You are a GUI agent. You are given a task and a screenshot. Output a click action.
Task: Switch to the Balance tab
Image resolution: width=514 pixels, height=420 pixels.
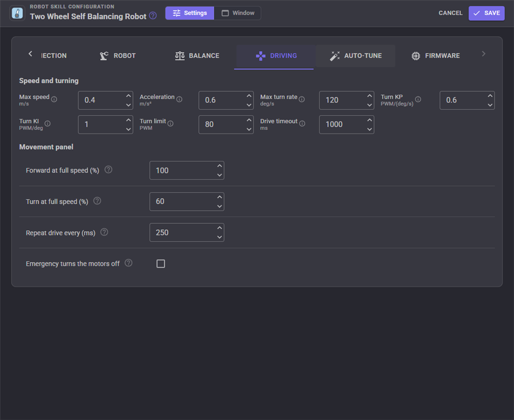(197, 56)
